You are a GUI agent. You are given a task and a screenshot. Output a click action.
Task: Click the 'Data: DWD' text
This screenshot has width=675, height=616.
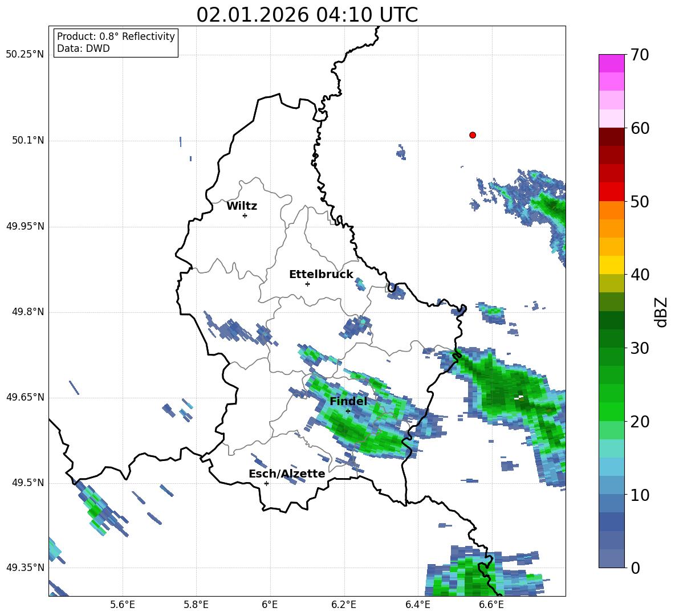pos(83,48)
